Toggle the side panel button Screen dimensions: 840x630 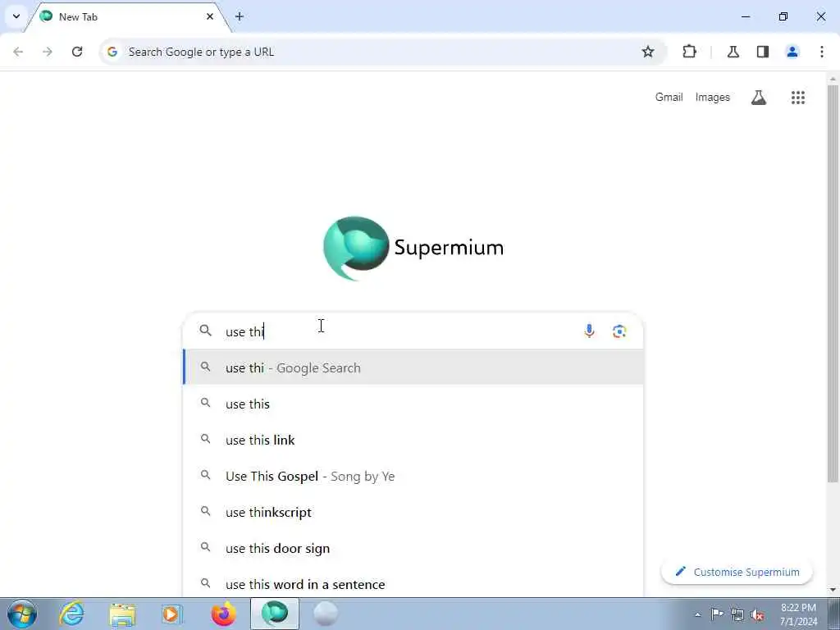[x=763, y=52]
